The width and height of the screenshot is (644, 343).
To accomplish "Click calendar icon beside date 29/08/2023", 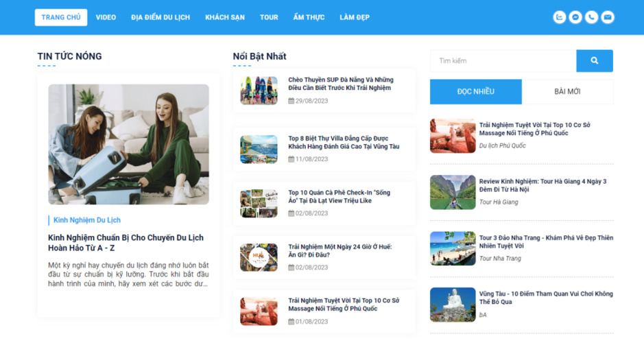I will pyautogui.click(x=291, y=102).
